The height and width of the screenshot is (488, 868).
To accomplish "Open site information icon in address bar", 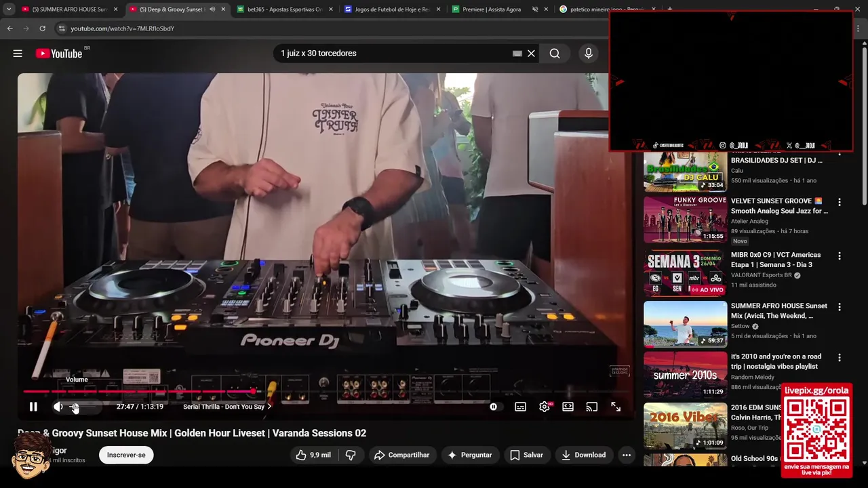I will tap(61, 28).
